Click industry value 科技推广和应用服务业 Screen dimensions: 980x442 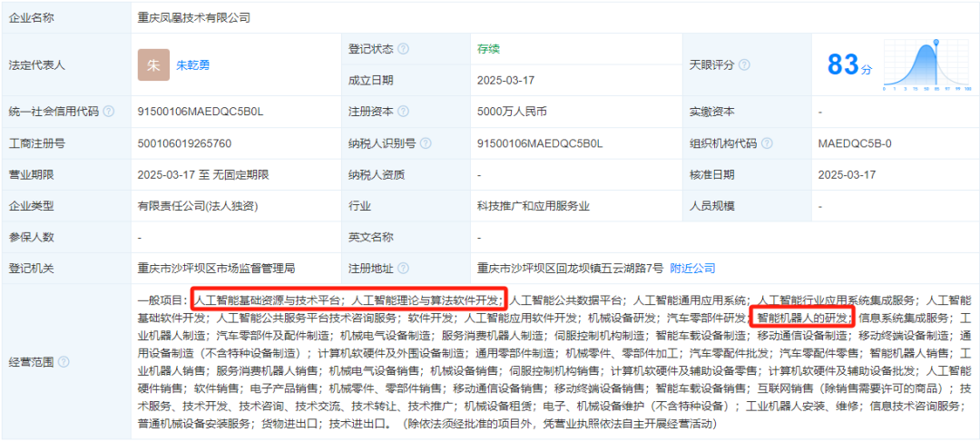tap(534, 206)
